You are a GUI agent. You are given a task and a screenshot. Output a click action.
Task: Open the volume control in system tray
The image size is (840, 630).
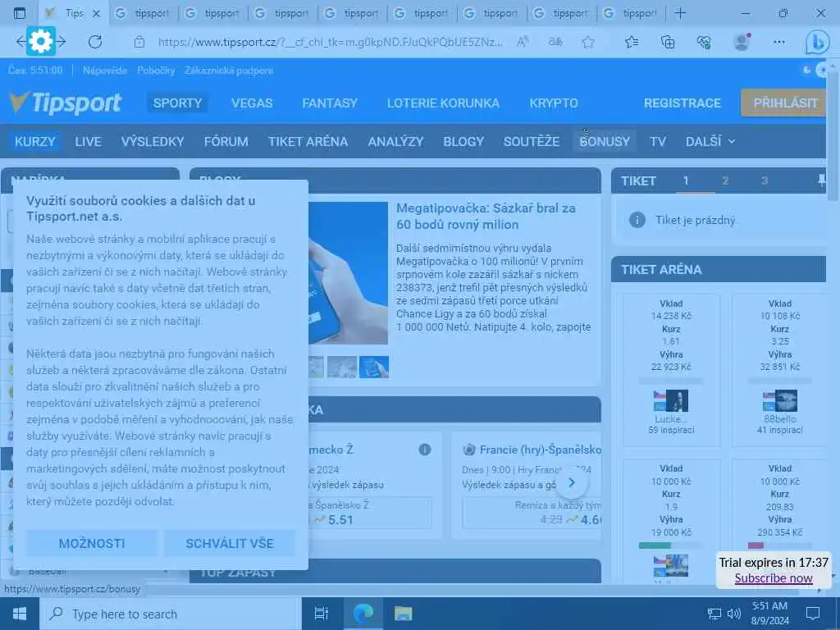coord(734,614)
